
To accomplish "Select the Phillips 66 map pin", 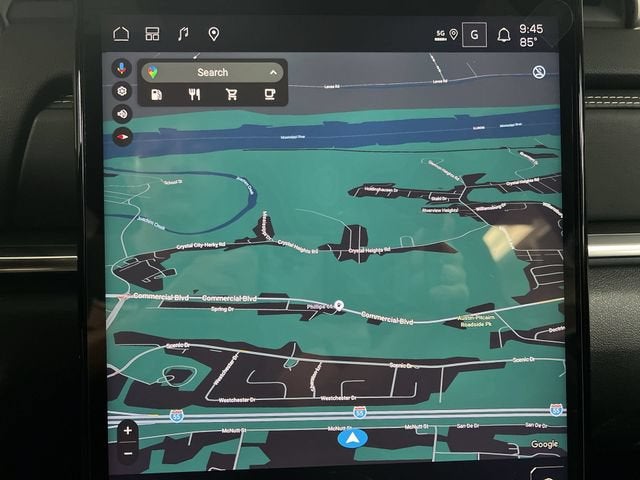I will [x=339, y=305].
